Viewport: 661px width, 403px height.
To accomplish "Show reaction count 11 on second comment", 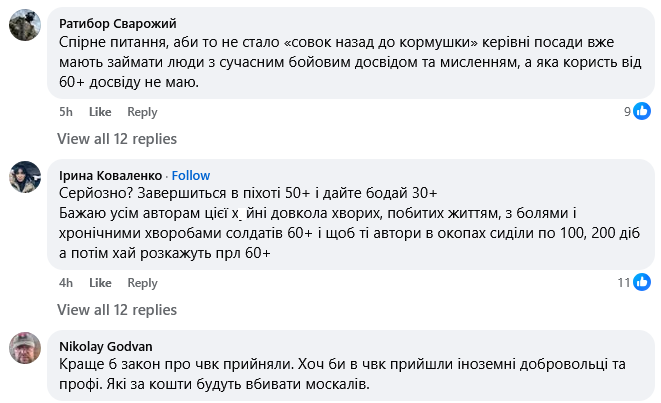I will [624, 283].
